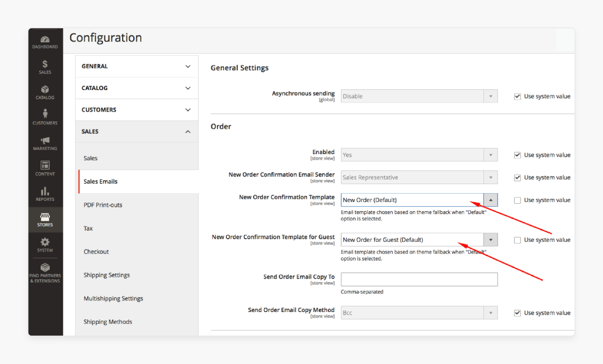This screenshot has width=603, height=364.
Task: Select the Checkout submenu item
Action: click(x=96, y=252)
